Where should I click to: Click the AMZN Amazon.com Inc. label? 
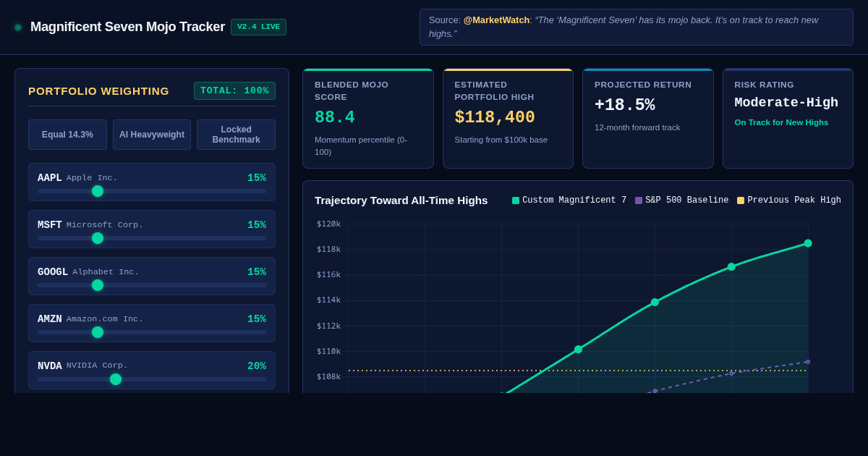90,319
